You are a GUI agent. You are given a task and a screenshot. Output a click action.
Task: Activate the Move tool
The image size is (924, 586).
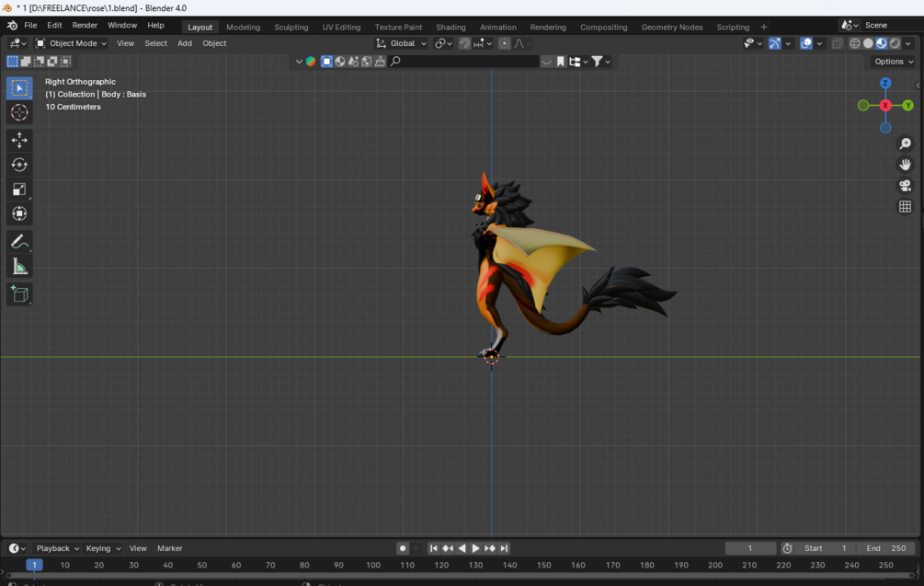click(x=19, y=140)
